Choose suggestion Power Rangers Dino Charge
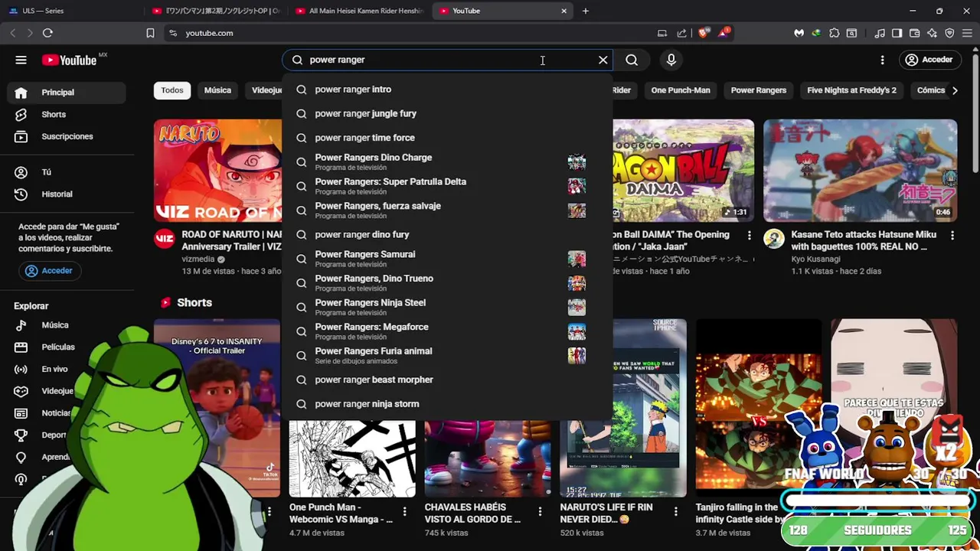This screenshot has height=551, width=980. pyautogui.click(x=448, y=161)
